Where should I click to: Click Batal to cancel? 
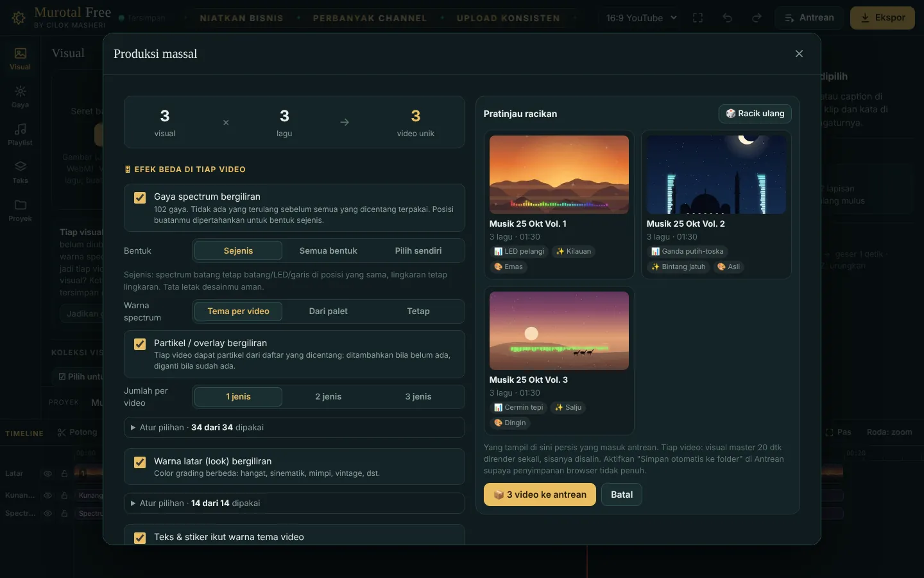622,495
